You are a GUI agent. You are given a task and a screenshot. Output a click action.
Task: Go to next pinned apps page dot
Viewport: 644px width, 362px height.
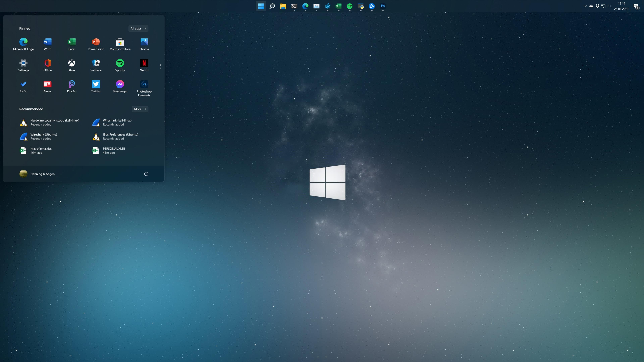coord(160,68)
